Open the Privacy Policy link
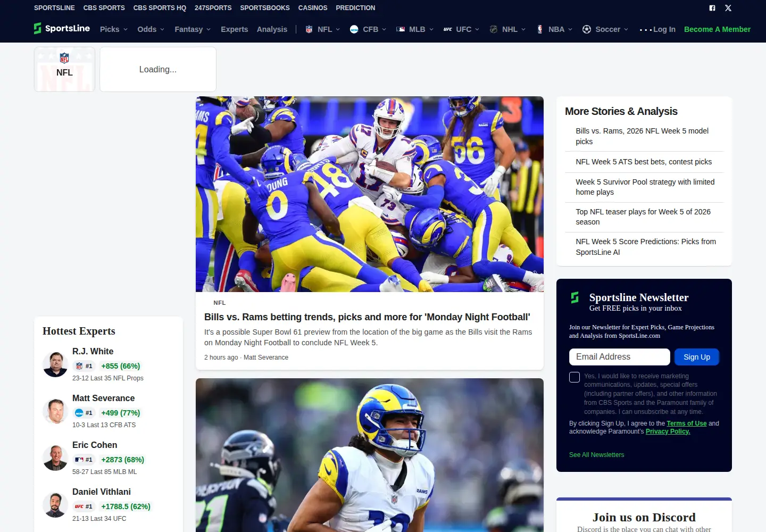 668,431
